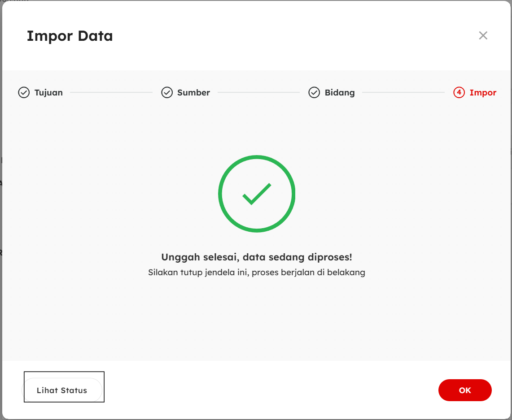Select the Bidang step label
The width and height of the screenshot is (512, 420).
tap(340, 93)
